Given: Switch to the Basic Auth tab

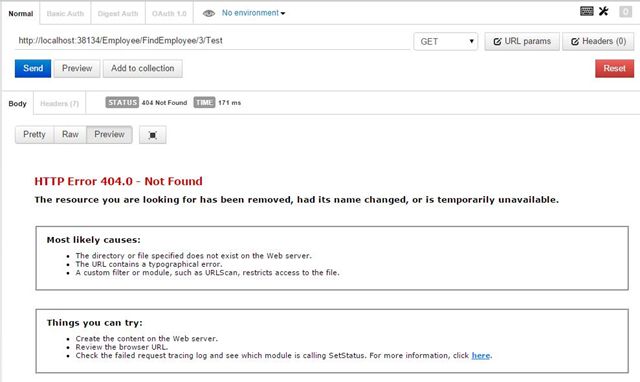Looking at the screenshot, I should [65, 13].
